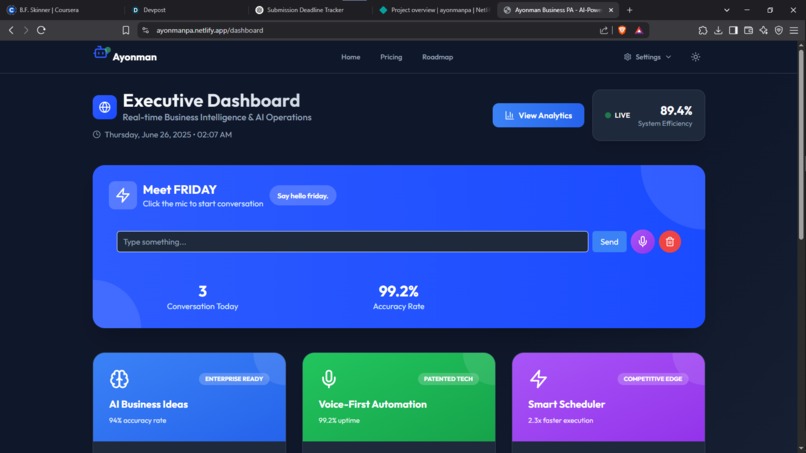This screenshot has width=806, height=453.
Task: Click the browser forward arrow
Action: coord(26,30)
